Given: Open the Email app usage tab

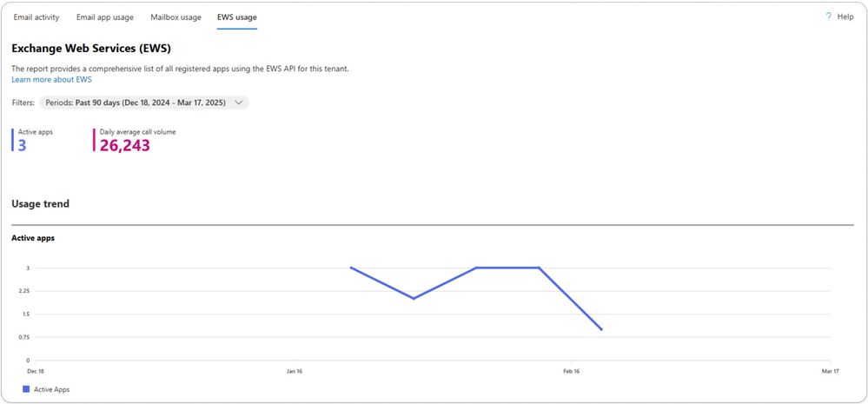Looking at the screenshot, I should coord(105,17).
